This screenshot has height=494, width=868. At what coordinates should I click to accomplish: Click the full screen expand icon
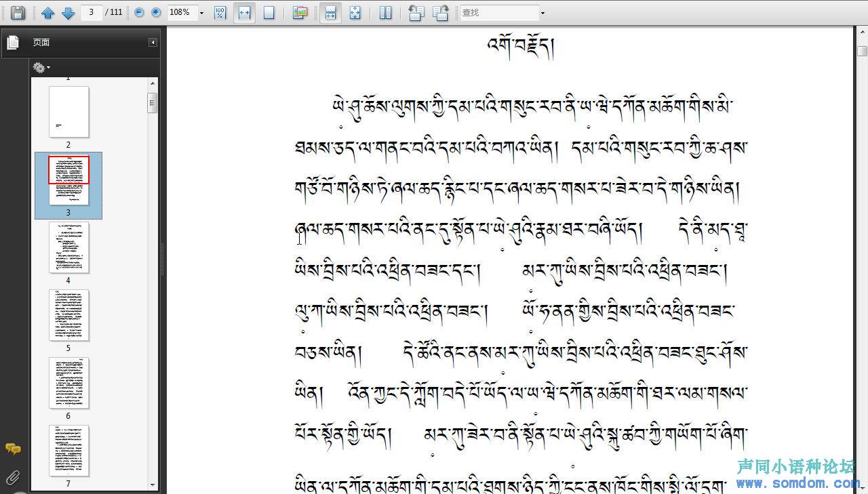pyautogui.click(x=355, y=12)
